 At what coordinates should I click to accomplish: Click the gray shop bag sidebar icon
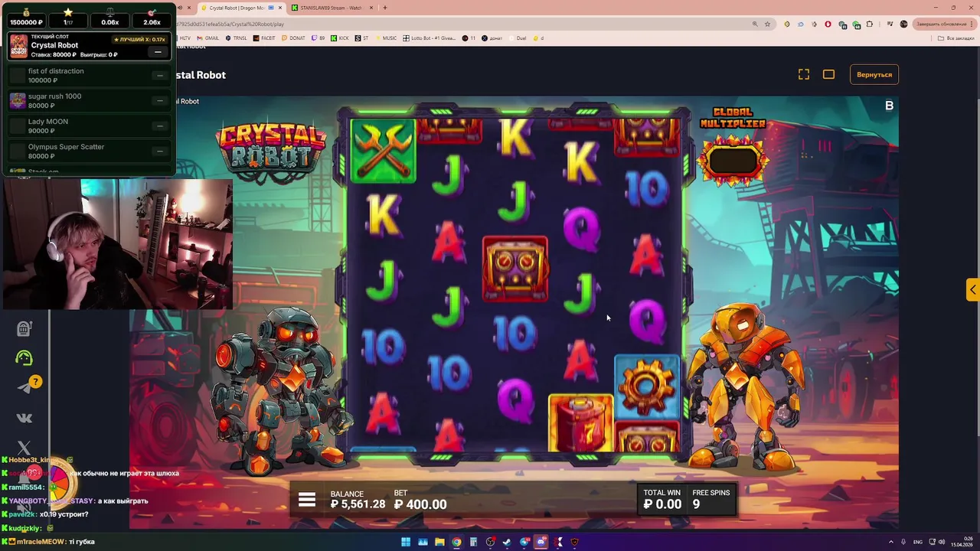(x=24, y=328)
